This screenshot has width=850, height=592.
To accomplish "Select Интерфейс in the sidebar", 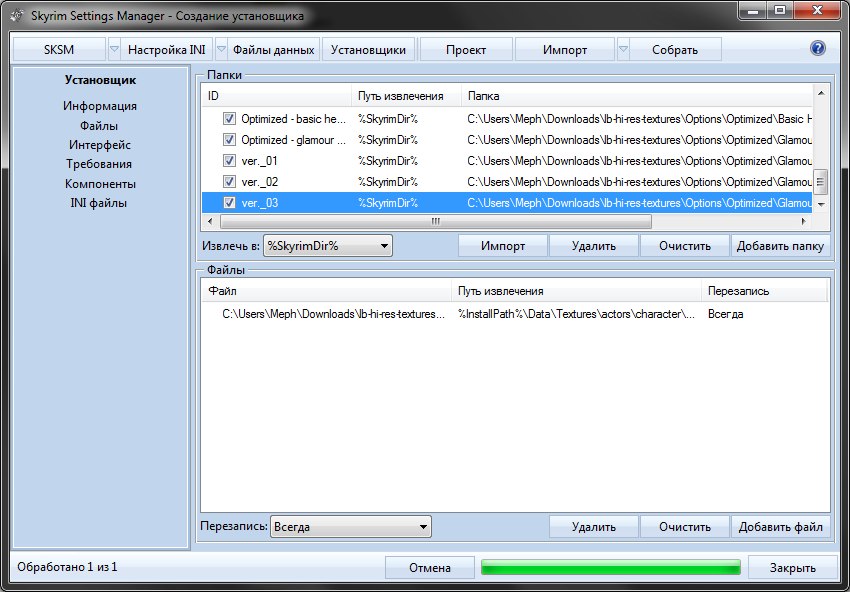I will tap(100, 145).
